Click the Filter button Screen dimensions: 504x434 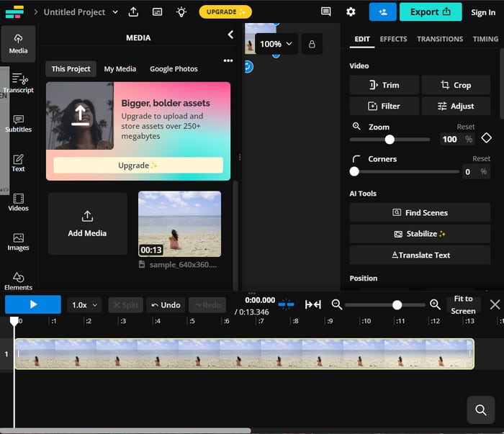click(384, 106)
